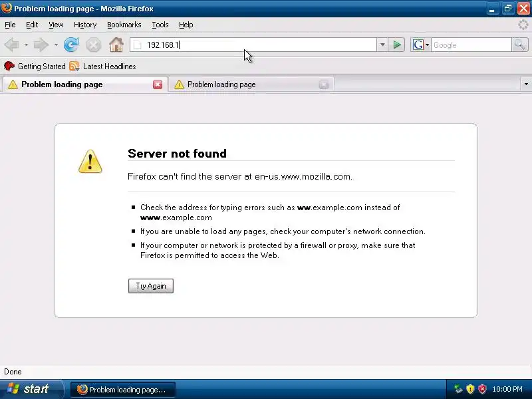Click the Getting Started bookmark icon

9,66
